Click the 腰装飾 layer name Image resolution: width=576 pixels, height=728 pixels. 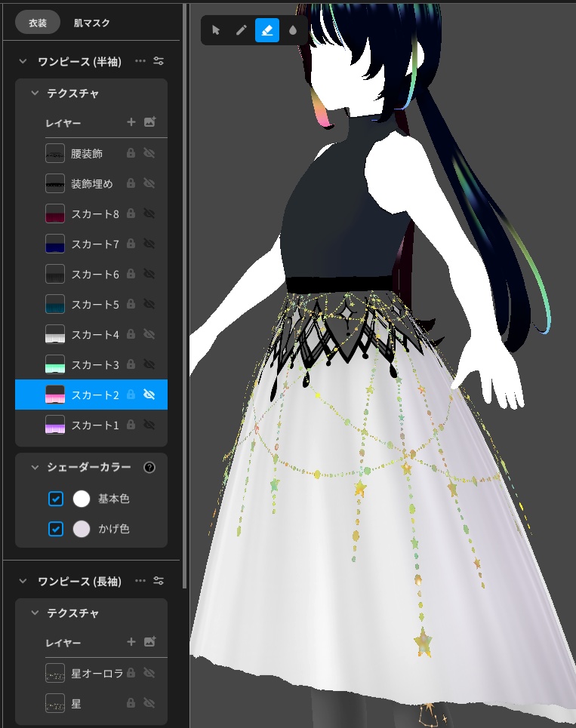pos(87,154)
